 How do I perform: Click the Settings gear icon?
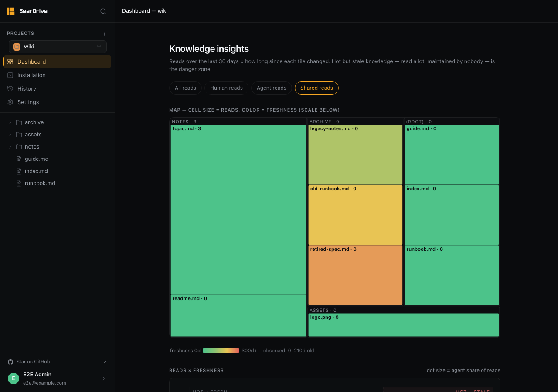(x=10, y=102)
